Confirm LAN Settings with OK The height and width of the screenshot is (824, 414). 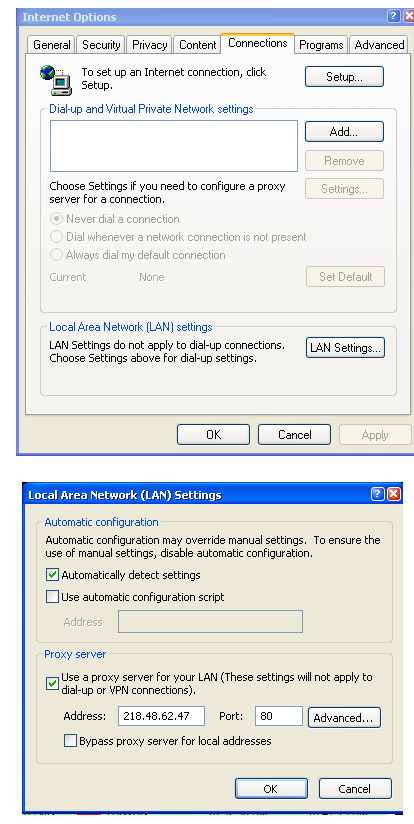pyautogui.click(x=271, y=789)
